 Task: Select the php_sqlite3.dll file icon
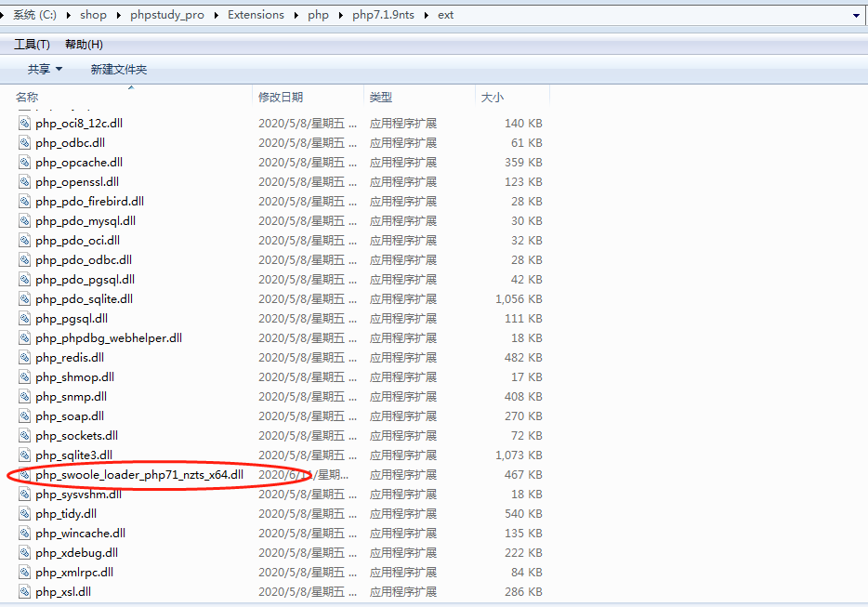pos(26,455)
